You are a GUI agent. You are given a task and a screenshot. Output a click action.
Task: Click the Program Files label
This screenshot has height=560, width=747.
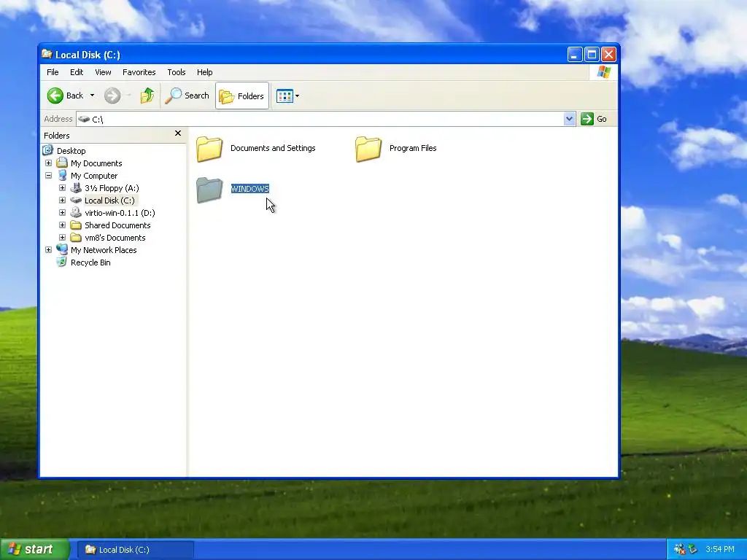click(413, 148)
